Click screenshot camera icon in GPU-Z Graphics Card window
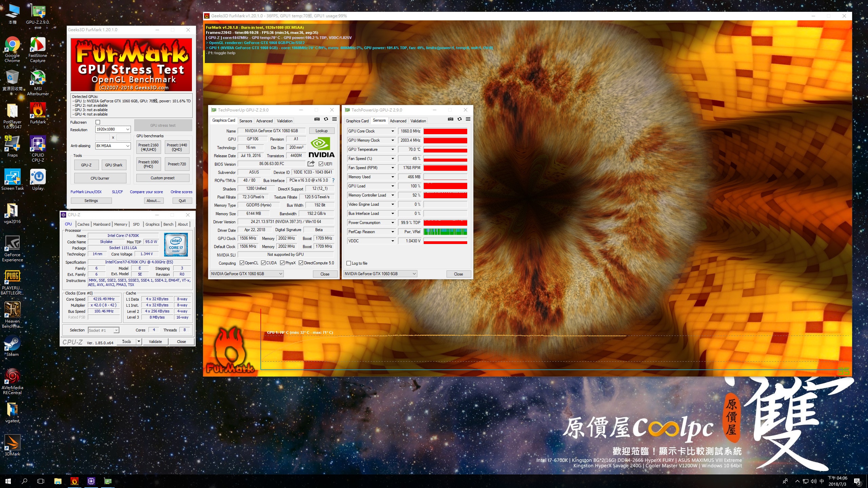 (317, 119)
